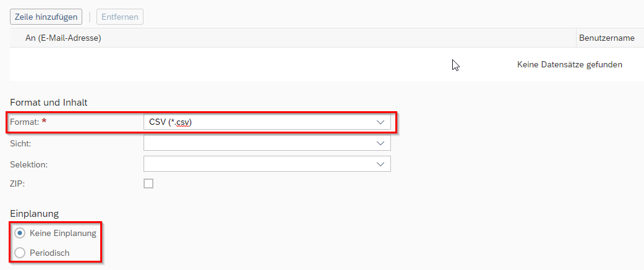This screenshot has width=644, height=270.
Task: Focus the empty Selektion input field
Action: (267, 164)
